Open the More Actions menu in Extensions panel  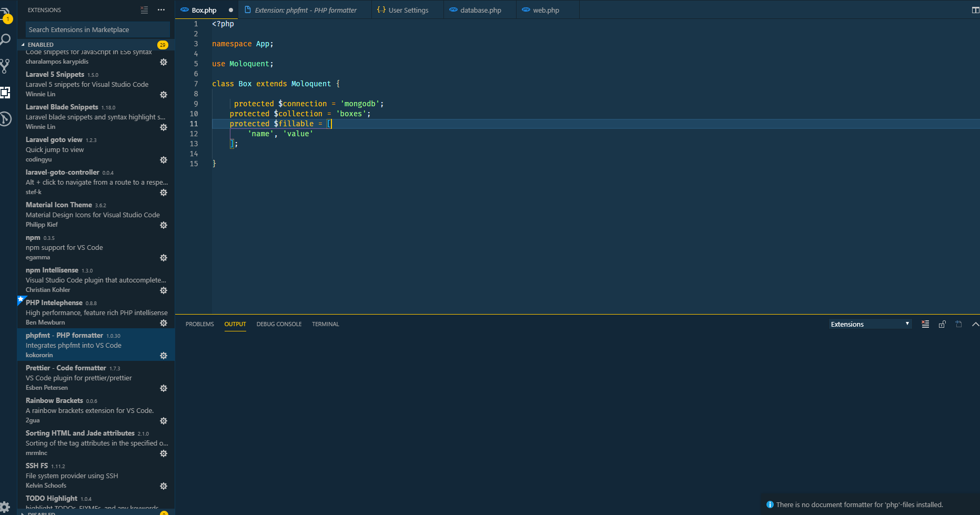click(161, 9)
